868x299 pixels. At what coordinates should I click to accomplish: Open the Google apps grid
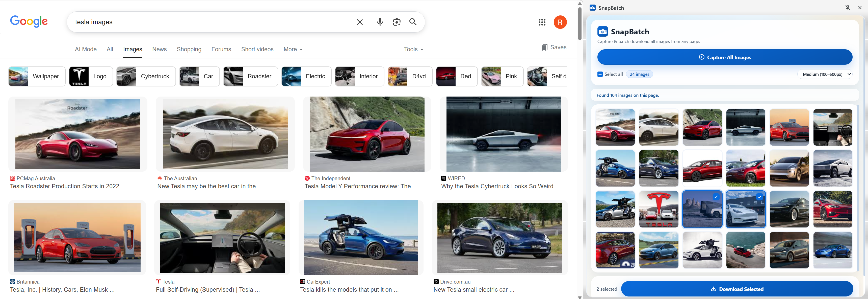542,22
